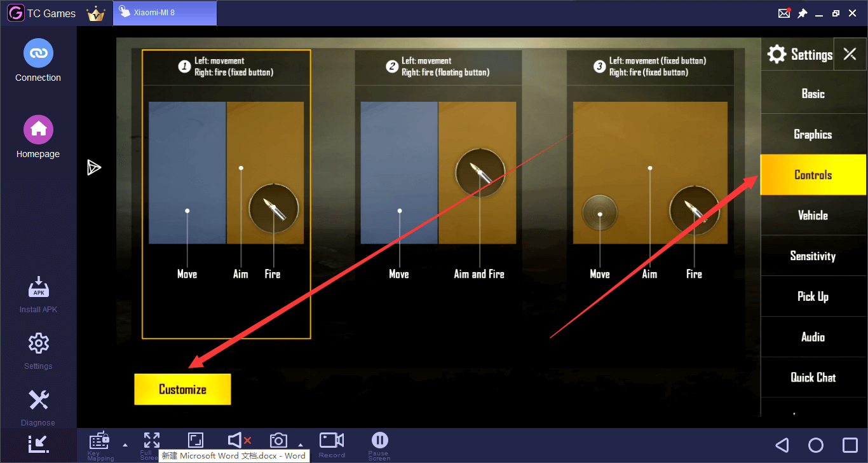868x463 pixels.
Task: Click the window-fit square icon in bottom toolbar
Action: (196, 440)
